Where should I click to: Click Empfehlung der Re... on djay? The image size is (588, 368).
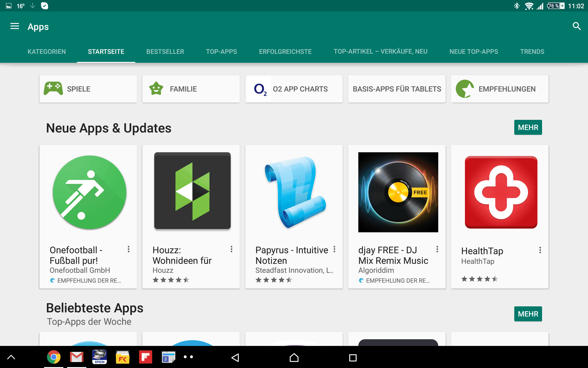394,280
